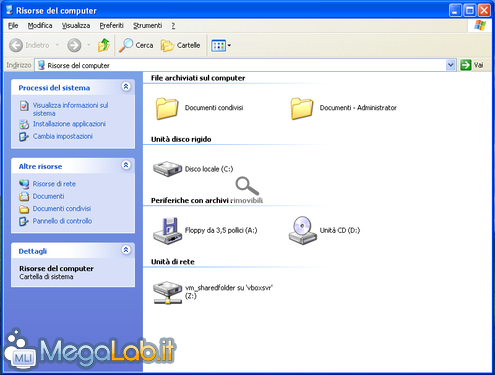
Task: Select the Documenti - Administrator label
Action: (x=358, y=108)
